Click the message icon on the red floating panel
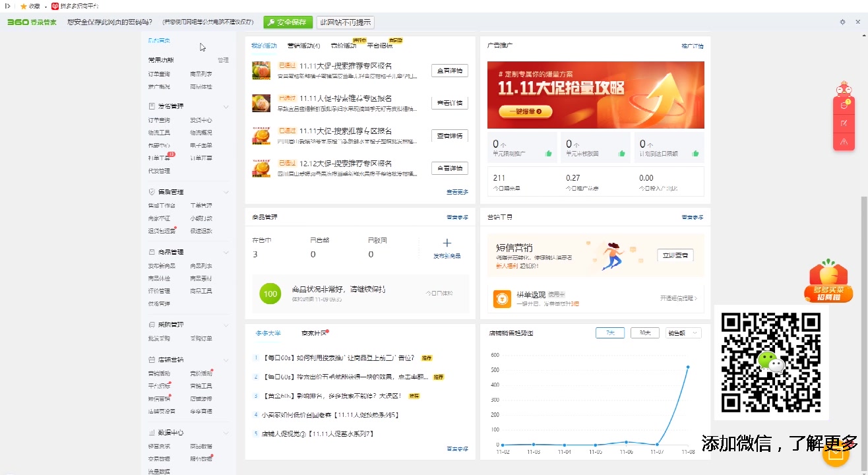The image size is (868, 475). pyautogui.click(x=844, y=105)
